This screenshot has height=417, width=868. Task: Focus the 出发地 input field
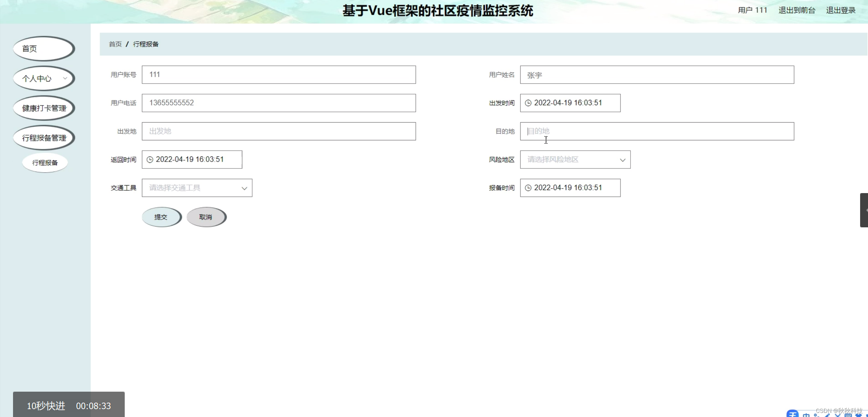(x=279, y=131)
